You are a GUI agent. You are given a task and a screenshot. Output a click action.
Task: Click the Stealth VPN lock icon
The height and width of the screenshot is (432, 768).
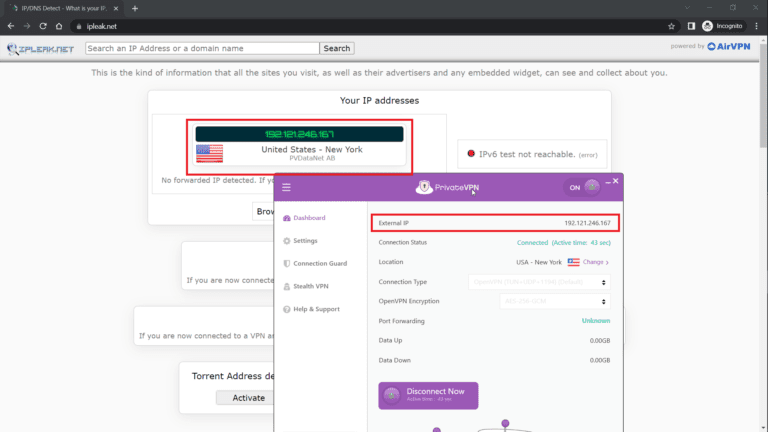[287, 287]
